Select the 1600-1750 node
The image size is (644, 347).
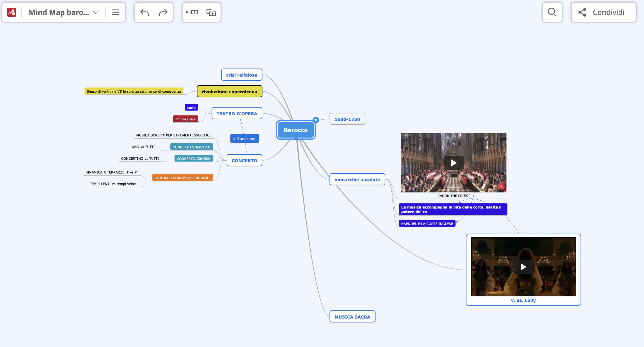point(347,119)
